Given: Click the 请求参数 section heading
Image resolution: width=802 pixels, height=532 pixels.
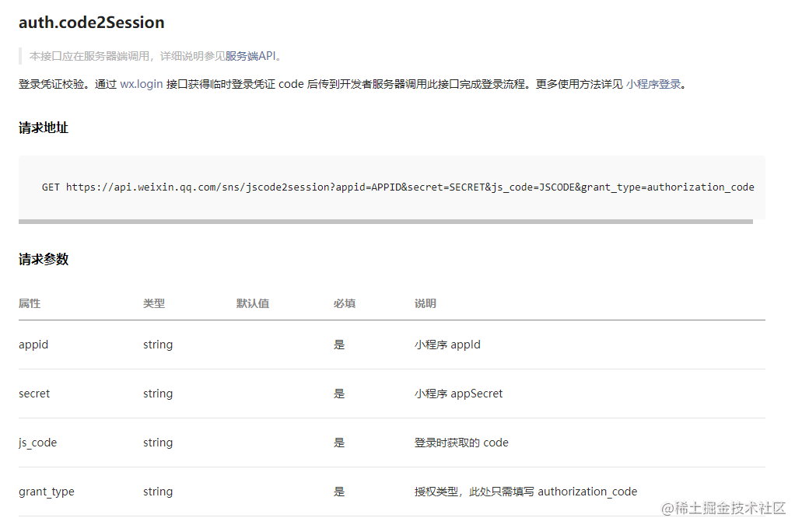Looking at the screenshot, I should pos(43,259).
